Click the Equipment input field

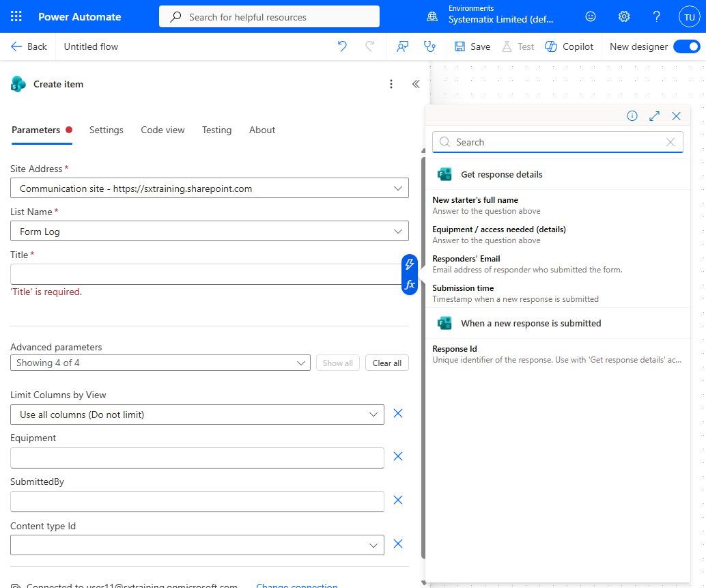[197, 458]
